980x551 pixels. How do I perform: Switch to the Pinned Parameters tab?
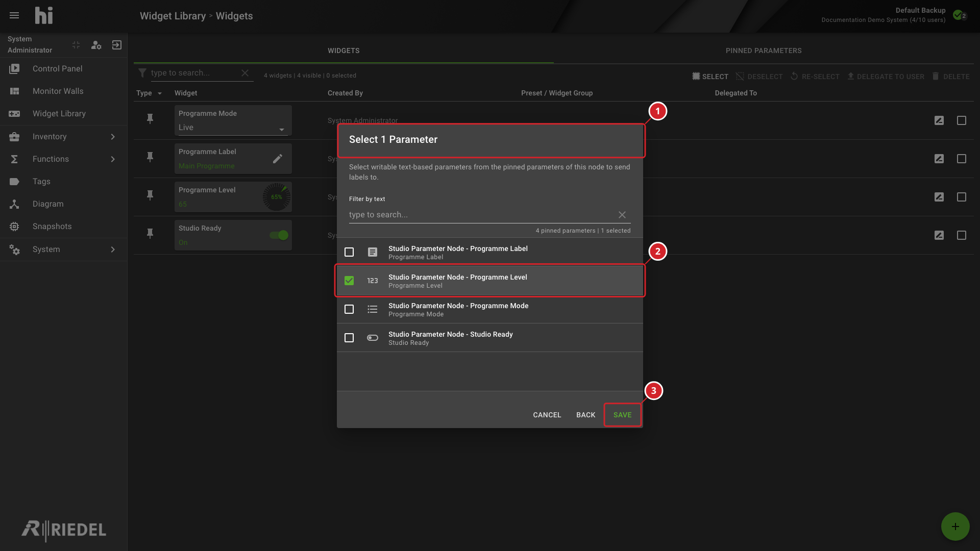[764, 51]
